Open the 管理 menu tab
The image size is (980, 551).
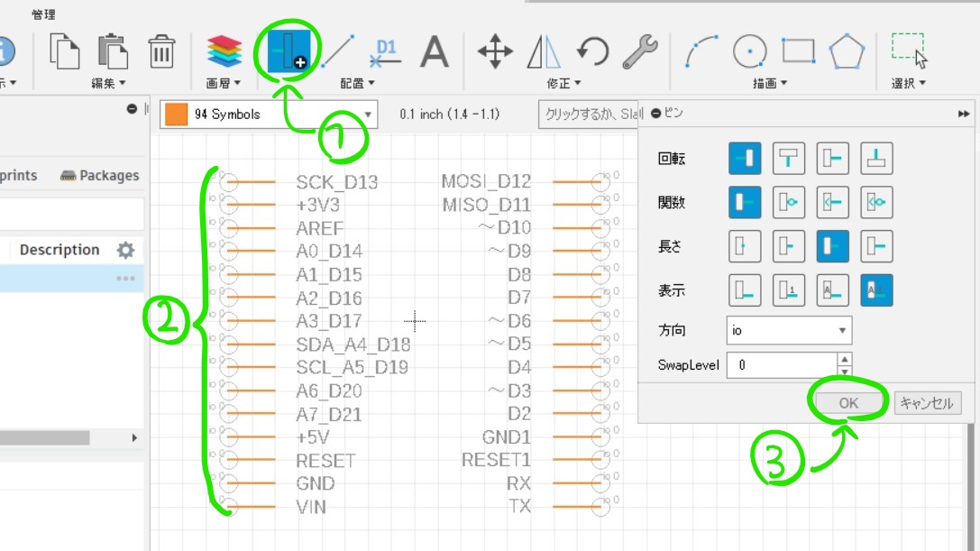pyautogui.click(x=43, y=14)
